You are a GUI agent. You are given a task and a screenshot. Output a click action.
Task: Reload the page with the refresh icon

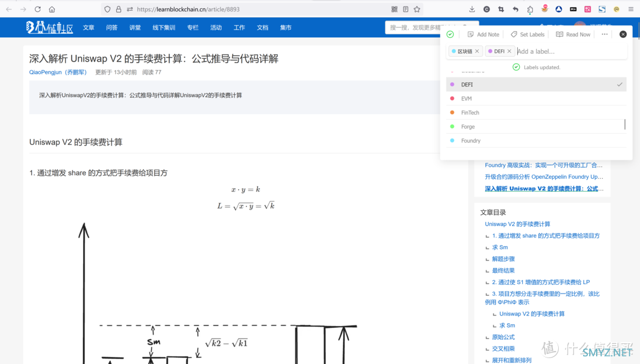point(37,9)
